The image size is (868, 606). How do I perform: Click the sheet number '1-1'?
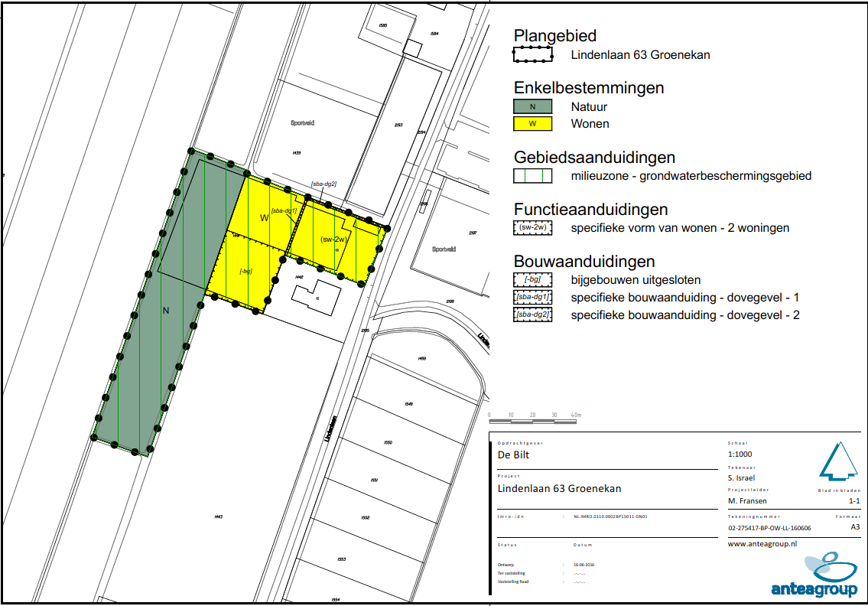click(x=854, y=500)
